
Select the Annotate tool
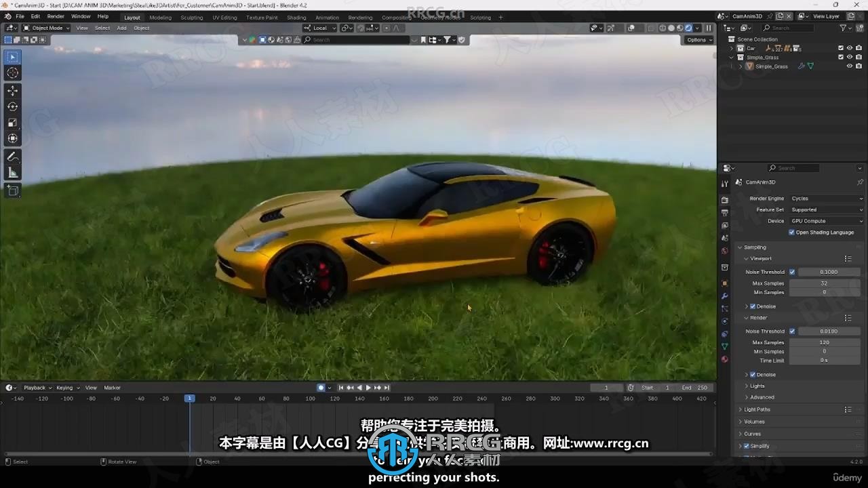[x=12, y=157]
